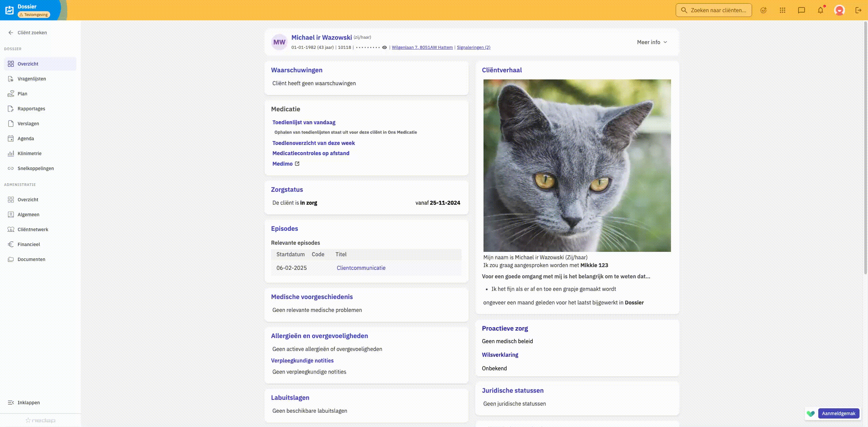This screenshot has width=868, height=427.
Task: Click the notifications bell icon
Action: pos(820,10)
